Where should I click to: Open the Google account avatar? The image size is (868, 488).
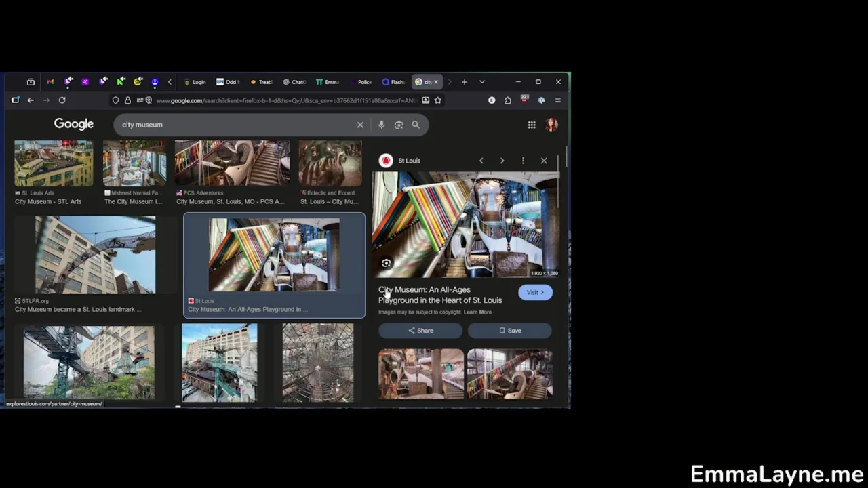tap(551, 125)
